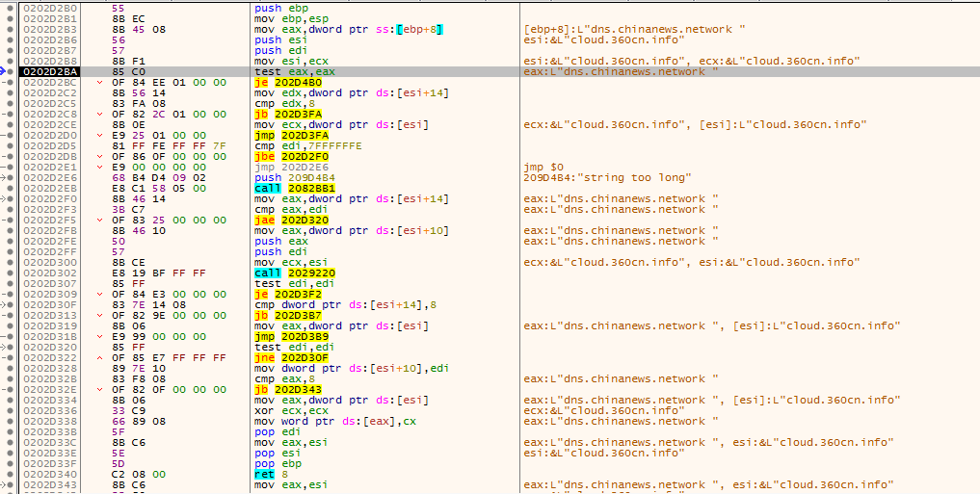The image size is (980, 494).
Task: Select address 0202D30F
Action: tap(50, 304)
